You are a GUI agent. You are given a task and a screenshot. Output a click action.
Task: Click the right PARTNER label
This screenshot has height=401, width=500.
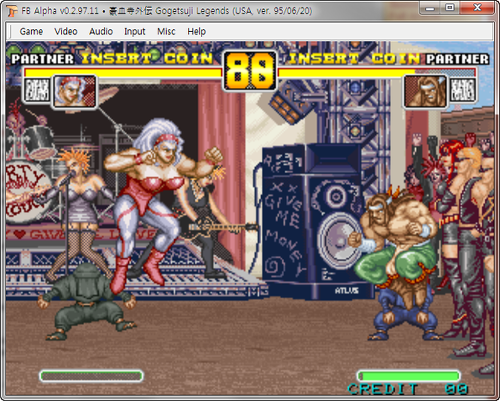point(458,59)
